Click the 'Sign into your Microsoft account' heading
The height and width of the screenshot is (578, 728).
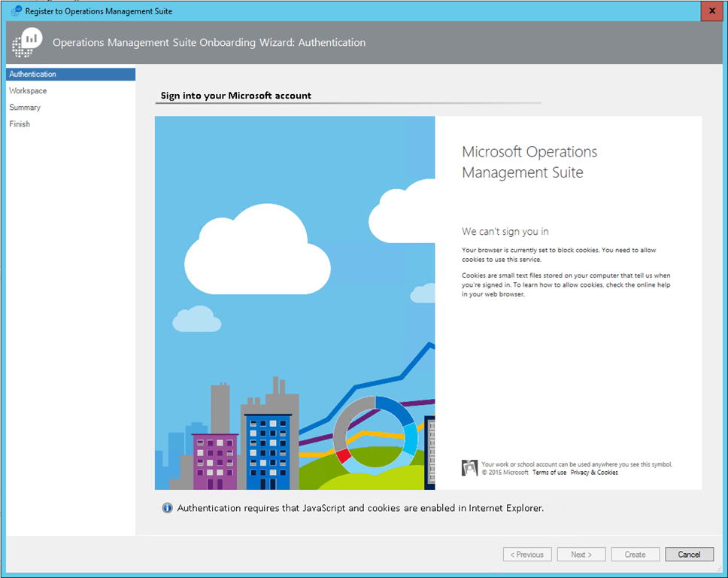coord(236,96)
